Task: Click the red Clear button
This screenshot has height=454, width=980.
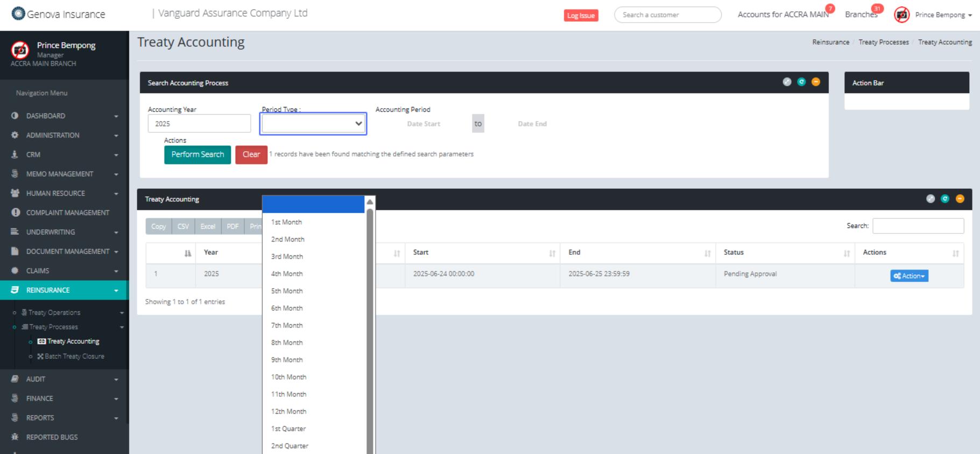Action: click(251, 154)
